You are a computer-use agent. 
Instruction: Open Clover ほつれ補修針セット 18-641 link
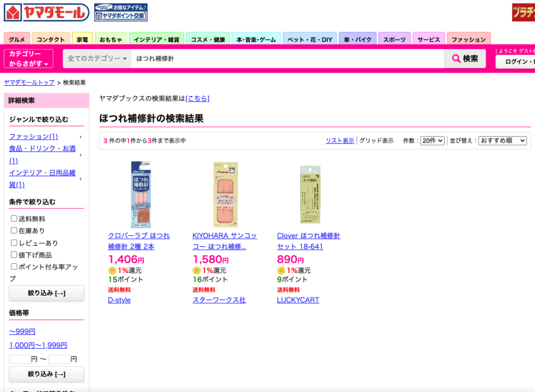click(308, 241)
